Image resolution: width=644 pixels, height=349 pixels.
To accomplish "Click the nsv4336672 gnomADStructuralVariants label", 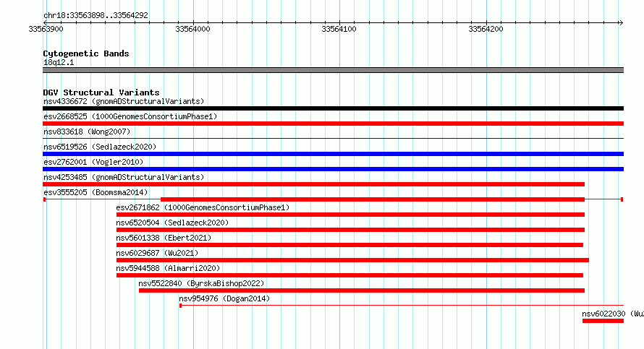I will (x=124, y=101).
